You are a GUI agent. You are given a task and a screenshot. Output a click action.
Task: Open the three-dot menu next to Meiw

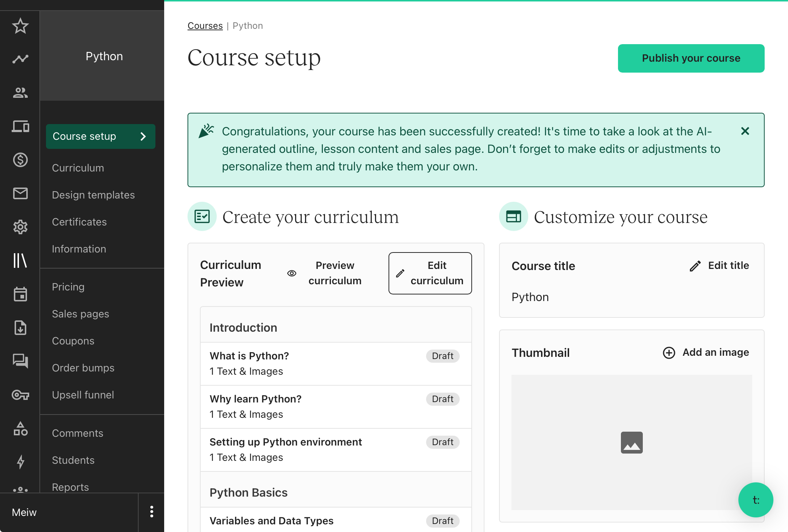(151, 512)
